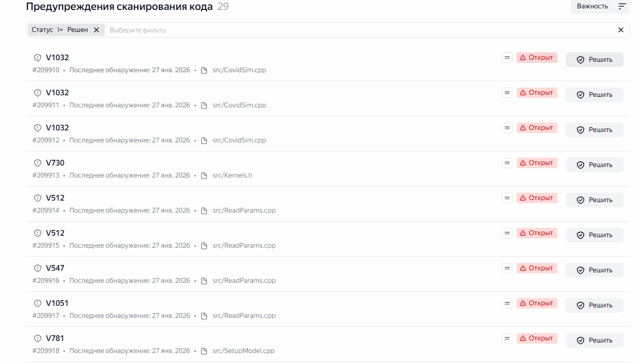Click file icon beside src/Kernels.h
Image resolution: width=634 pixels, height=364 pixels.
coord(204,175)
